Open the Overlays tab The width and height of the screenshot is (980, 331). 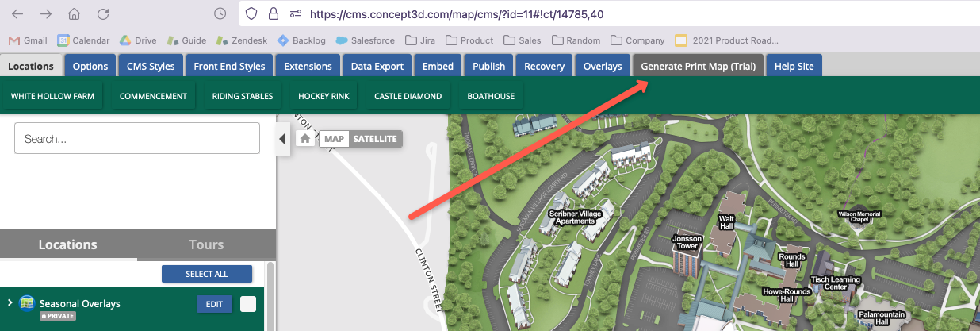click(x=603, y=66)
